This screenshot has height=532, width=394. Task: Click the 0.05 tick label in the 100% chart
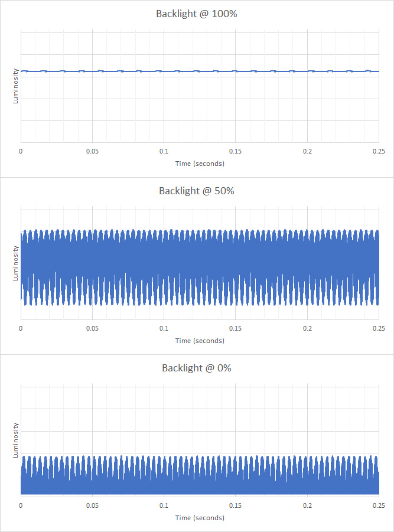tap(92, 152)
